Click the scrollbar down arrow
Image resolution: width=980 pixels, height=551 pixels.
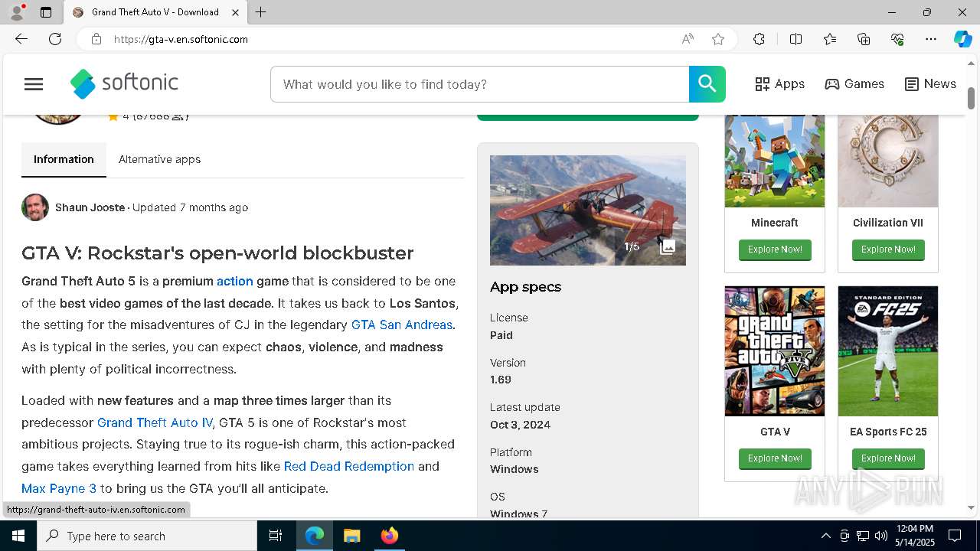[x=972, y=507]
